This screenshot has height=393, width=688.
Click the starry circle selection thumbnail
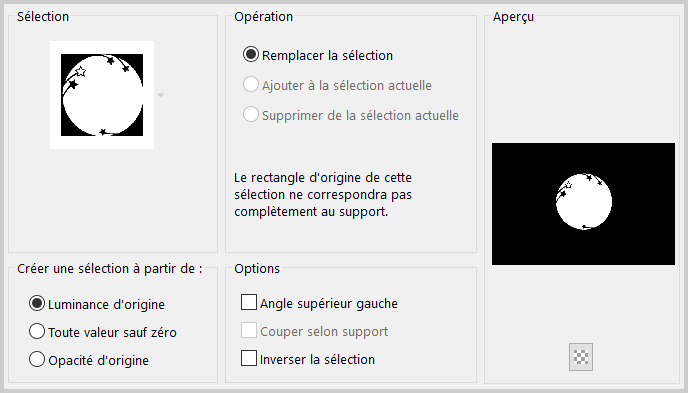102,95
